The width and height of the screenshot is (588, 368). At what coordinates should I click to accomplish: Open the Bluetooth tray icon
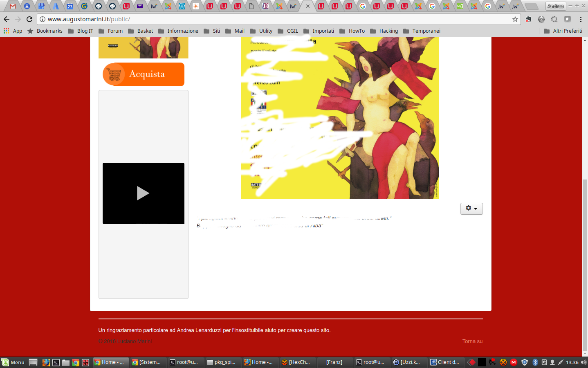535,362
